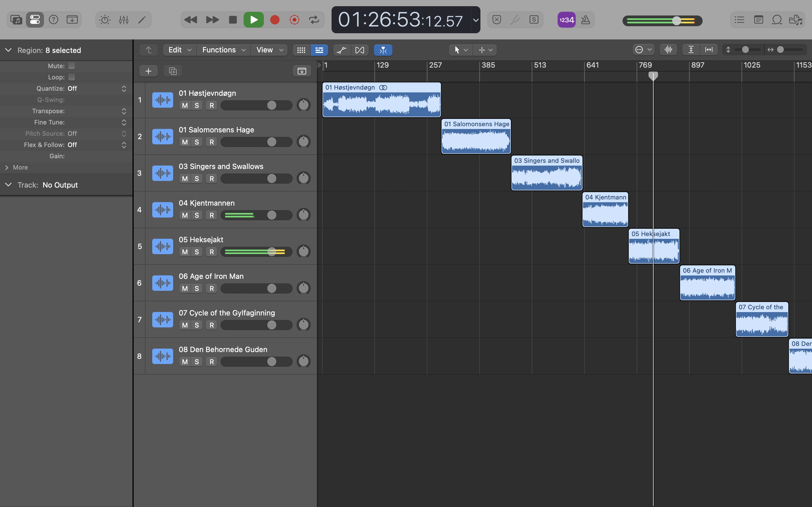Open the Mixer from control bar
Viewport: 812px width, 507px height.
pyautogui.click(x=123, y=20)
